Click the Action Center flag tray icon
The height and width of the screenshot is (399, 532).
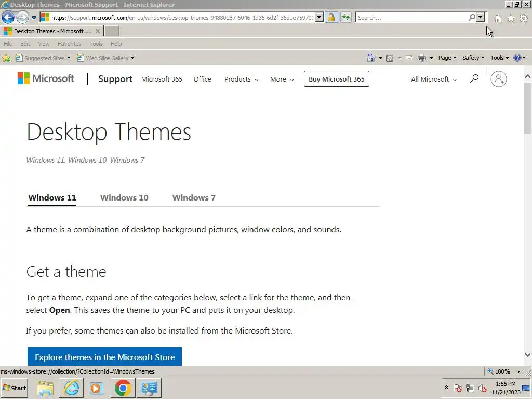pyautogui.click(x=457, y=388)
